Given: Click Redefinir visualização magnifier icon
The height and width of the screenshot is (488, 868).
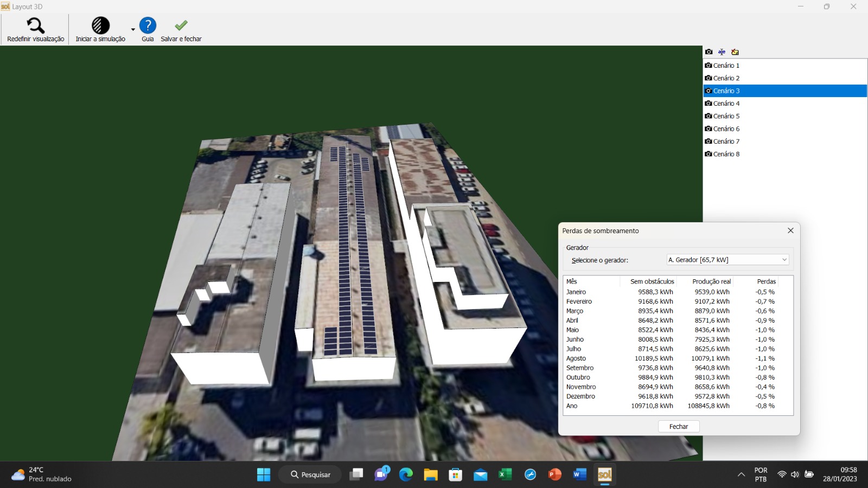Looking at the screenshot, I should pyautogui.click(x=35, y=25).
